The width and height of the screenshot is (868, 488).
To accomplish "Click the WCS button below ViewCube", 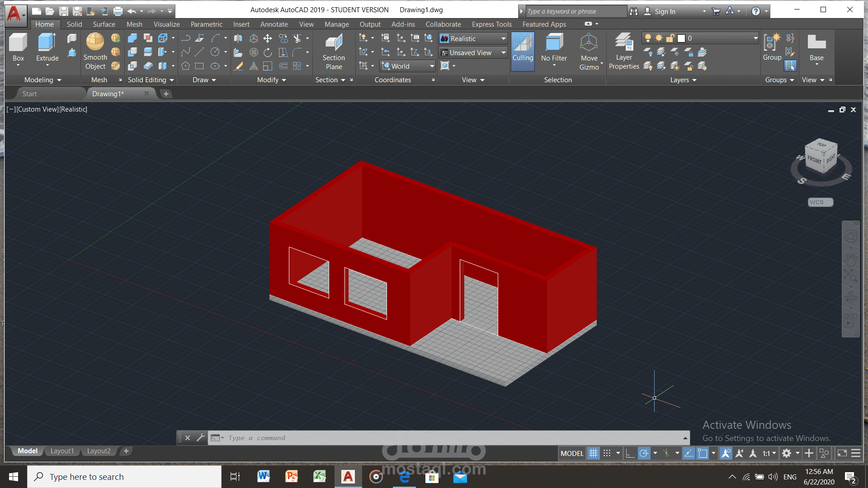I will 820,202.
